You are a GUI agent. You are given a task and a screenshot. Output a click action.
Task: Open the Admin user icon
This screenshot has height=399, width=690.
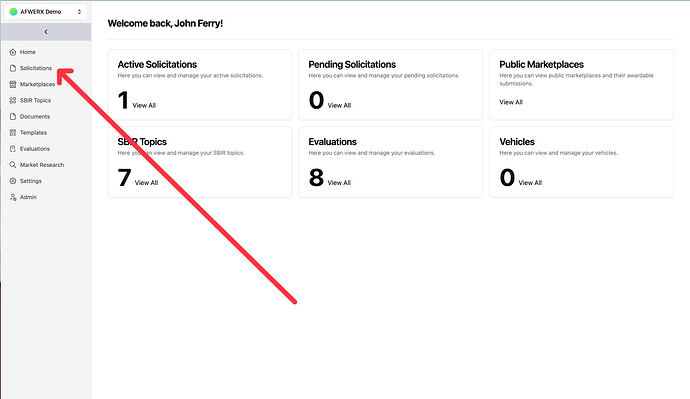(13, 197)
